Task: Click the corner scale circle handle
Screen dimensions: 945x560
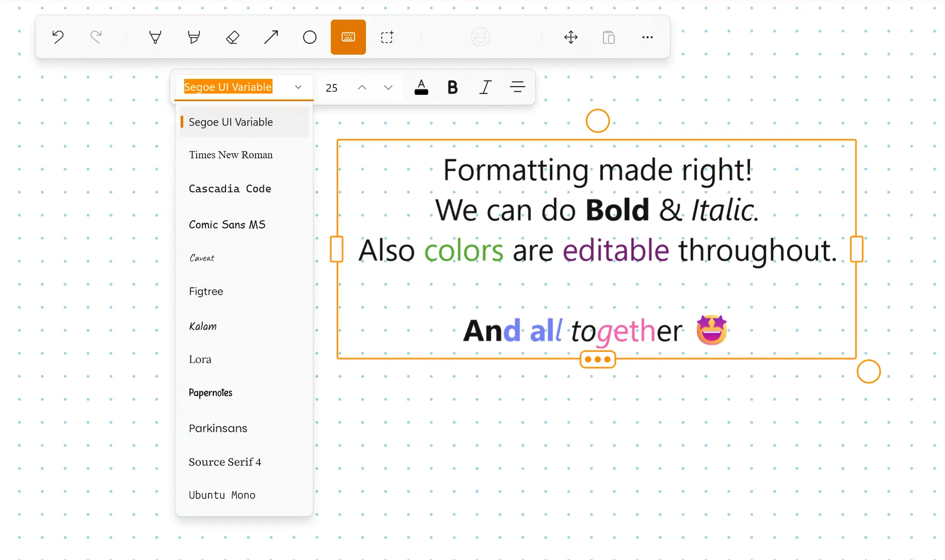Action: pos(869,371)
